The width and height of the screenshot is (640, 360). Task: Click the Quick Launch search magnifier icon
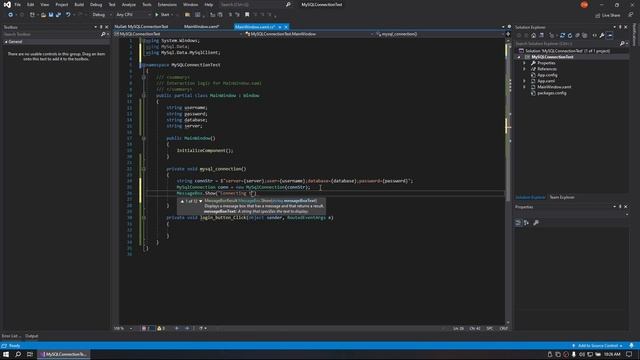coord(288,4)
